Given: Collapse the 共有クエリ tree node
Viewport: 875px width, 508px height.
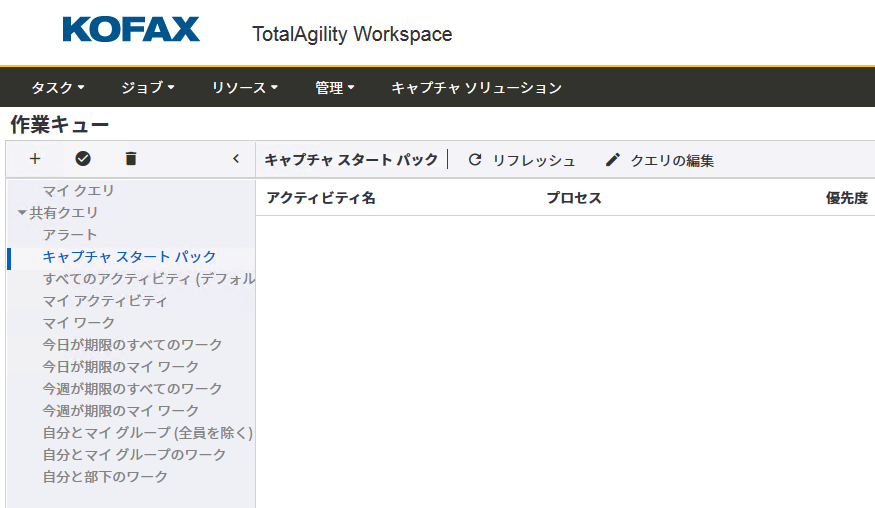Looking at the screenshot, I should pos(22,213).
